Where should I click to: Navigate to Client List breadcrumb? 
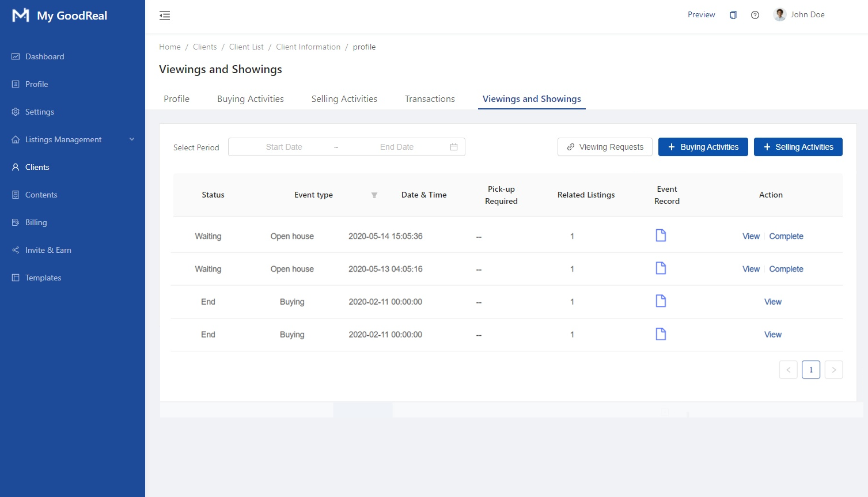246,47
